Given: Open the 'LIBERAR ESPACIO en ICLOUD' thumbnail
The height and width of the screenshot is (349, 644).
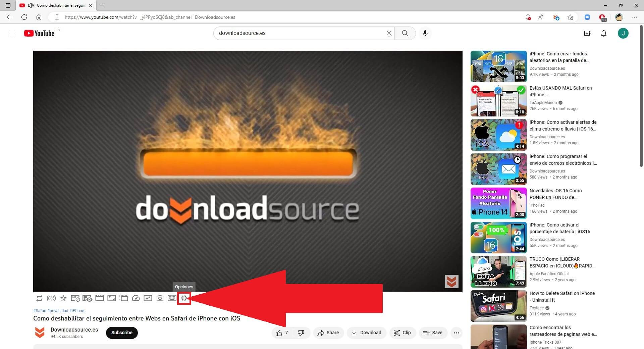Looking at the screenshot, I should point(498,272).
